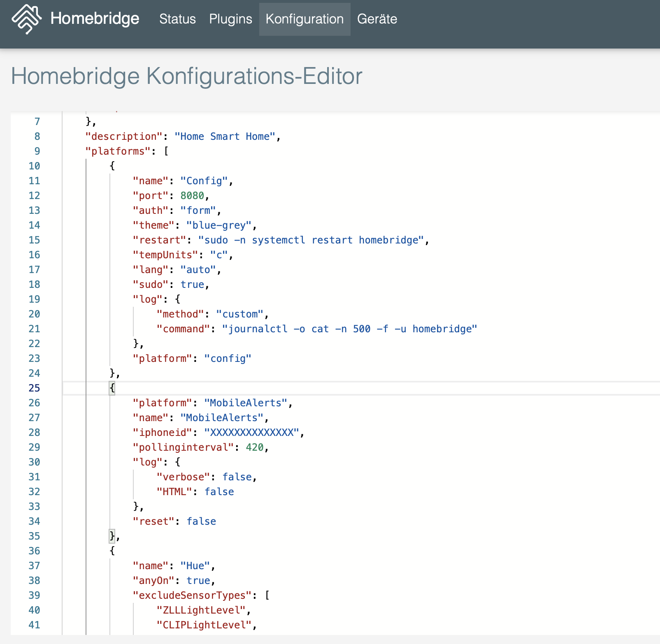Open the Status tab

click(x=177, y=19)
